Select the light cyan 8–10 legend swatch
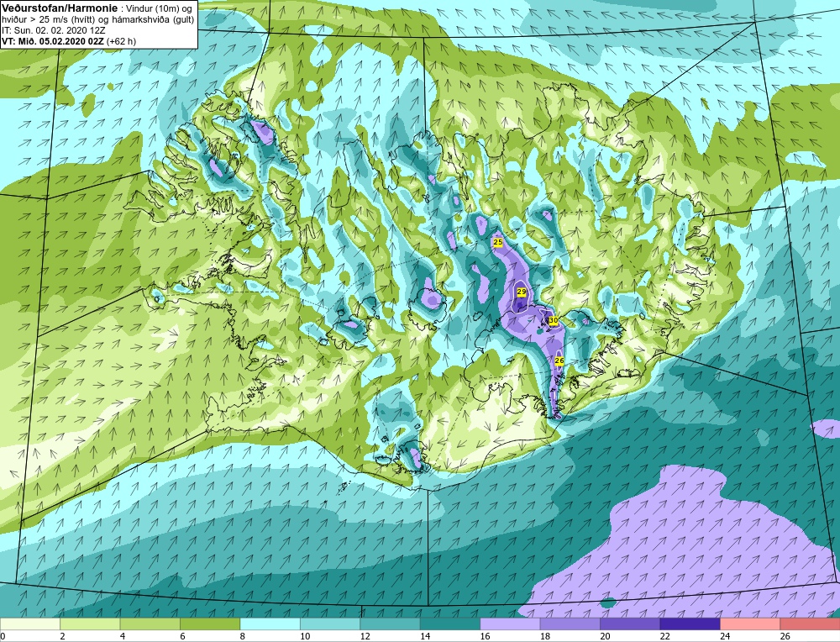This screenshot has width=840, height=642. tap(270, 624)
